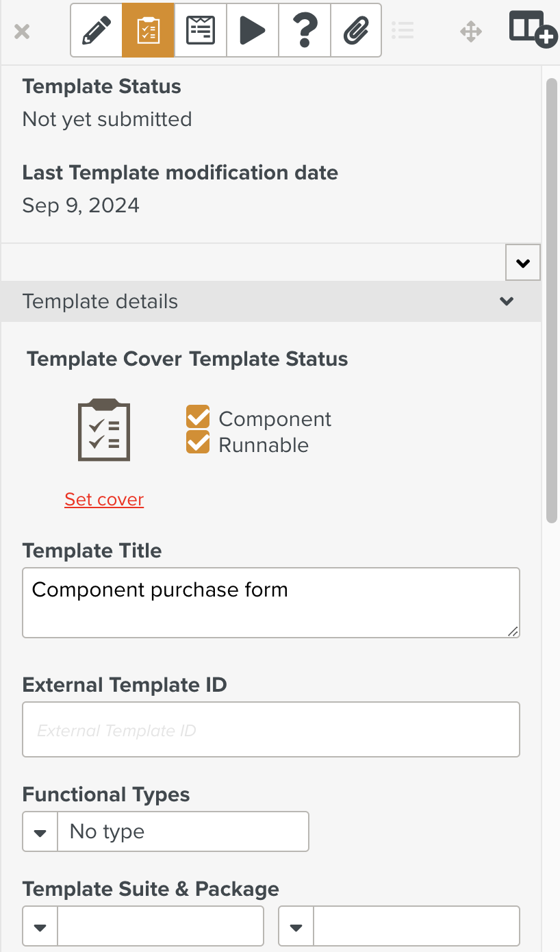Click the Set cover link

tap(104, 499)
